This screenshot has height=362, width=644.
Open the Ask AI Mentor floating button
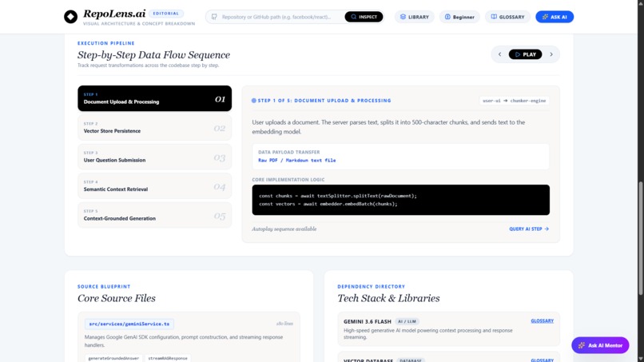click(600, 345)
